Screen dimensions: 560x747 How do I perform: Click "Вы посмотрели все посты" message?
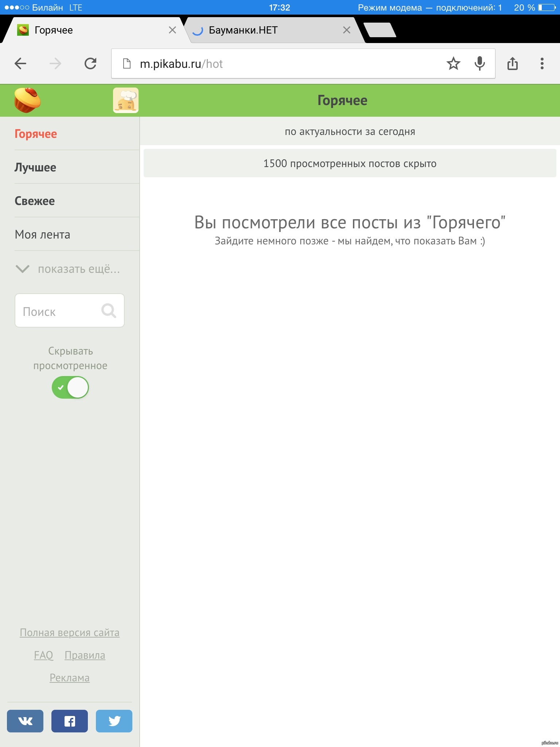[350, 222]
